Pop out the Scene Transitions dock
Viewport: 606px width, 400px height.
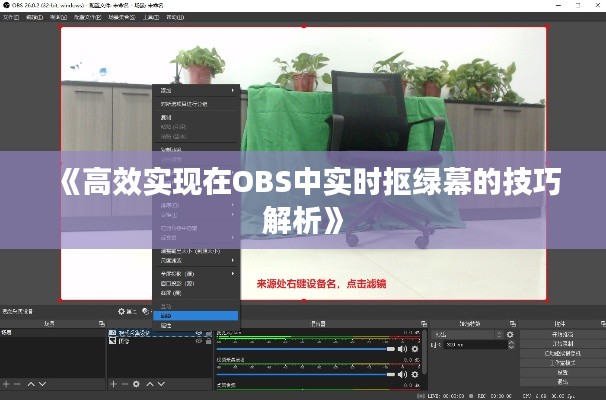[513, 323]
